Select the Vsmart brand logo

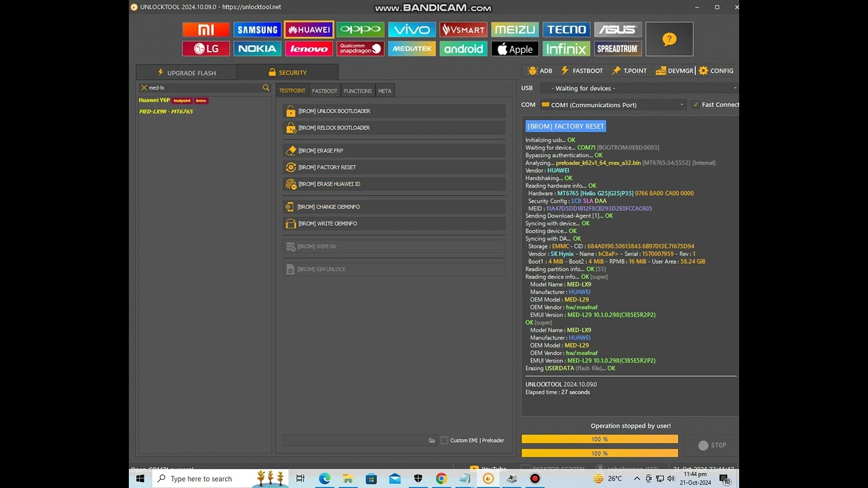point(464,30)
